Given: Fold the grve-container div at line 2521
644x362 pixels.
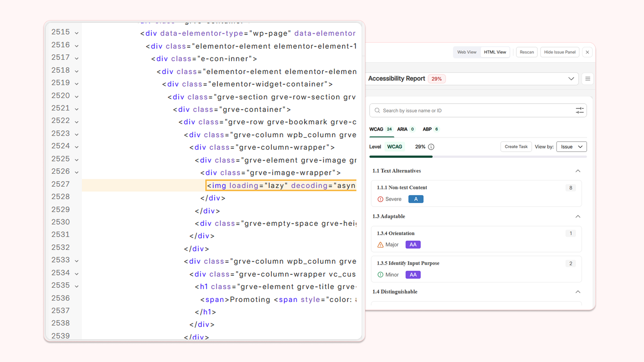Looking at the screenshot, I should point(77,109).
